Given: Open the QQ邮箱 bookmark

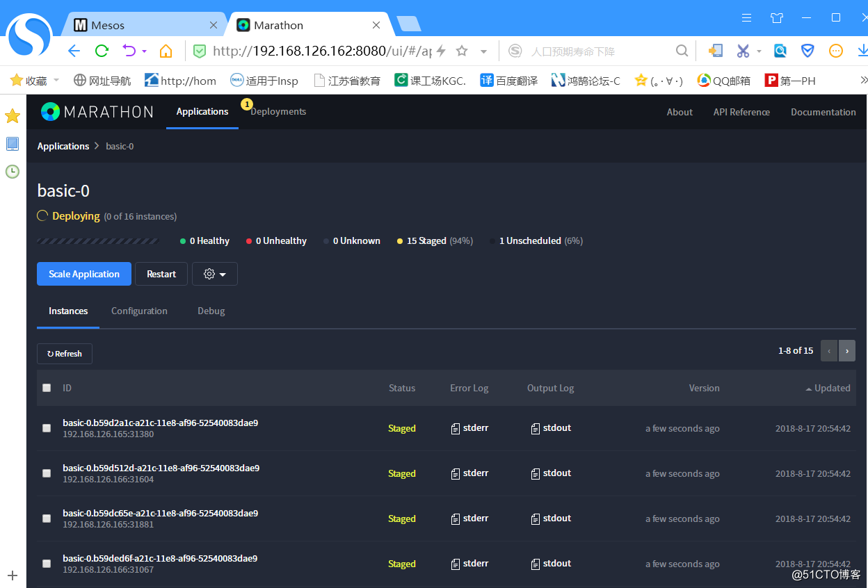Looking at the screenshot, I should (x=724, y=81).
